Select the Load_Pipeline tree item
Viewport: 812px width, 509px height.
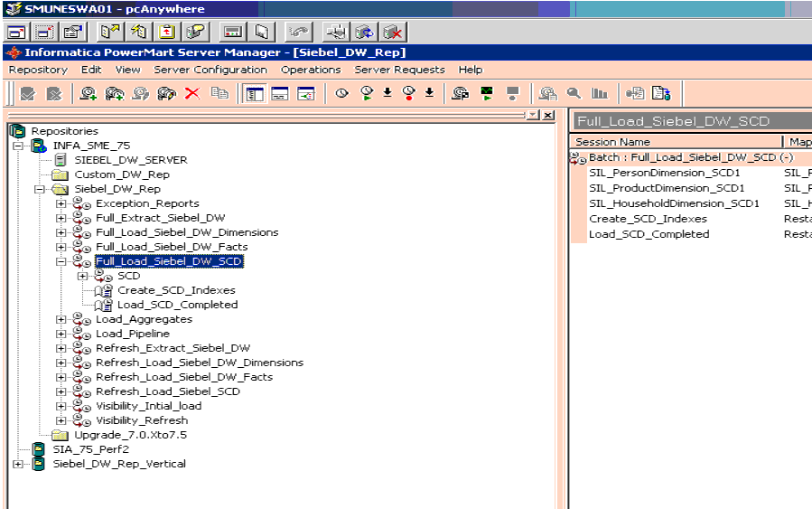(x=133, y=334)
